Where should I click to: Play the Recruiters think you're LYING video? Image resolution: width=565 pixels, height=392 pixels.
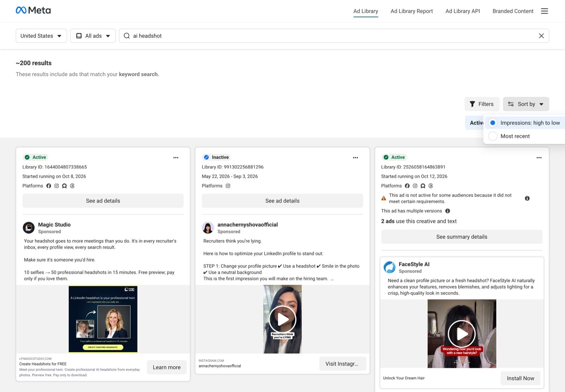(x=282, y=319)
